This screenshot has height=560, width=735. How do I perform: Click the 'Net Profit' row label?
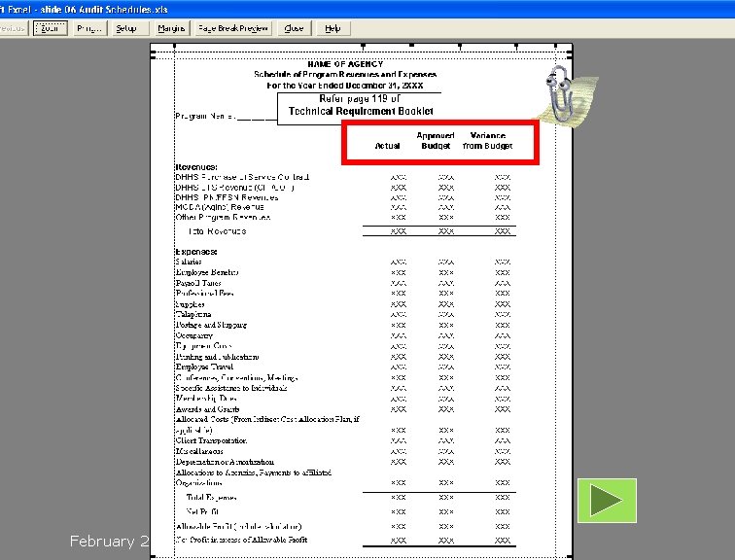pos(202,511)
